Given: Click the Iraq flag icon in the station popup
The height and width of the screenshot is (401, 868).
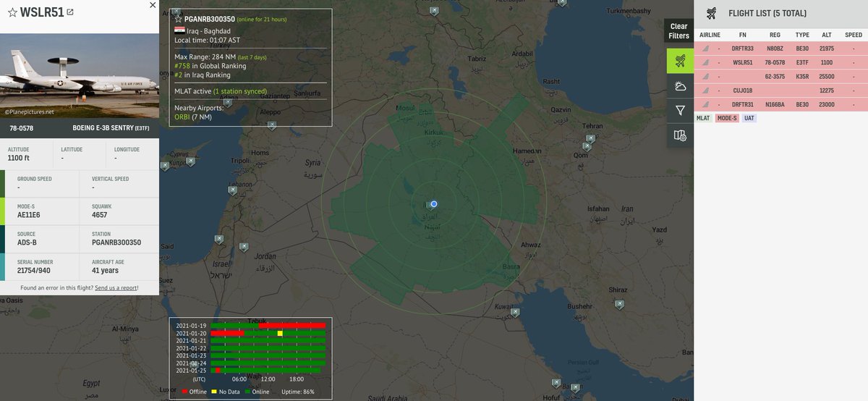Looking at the screenshot, I should [x=179, y=31].
